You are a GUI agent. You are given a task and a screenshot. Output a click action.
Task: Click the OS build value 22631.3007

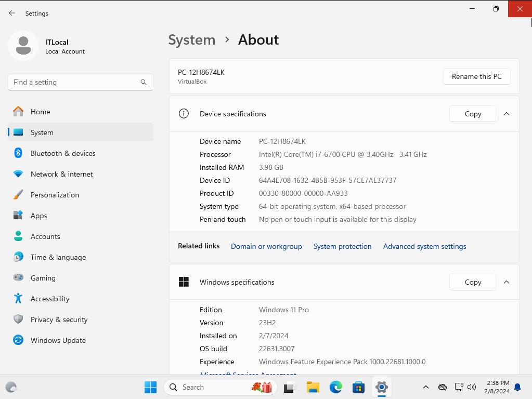point(277,349)
